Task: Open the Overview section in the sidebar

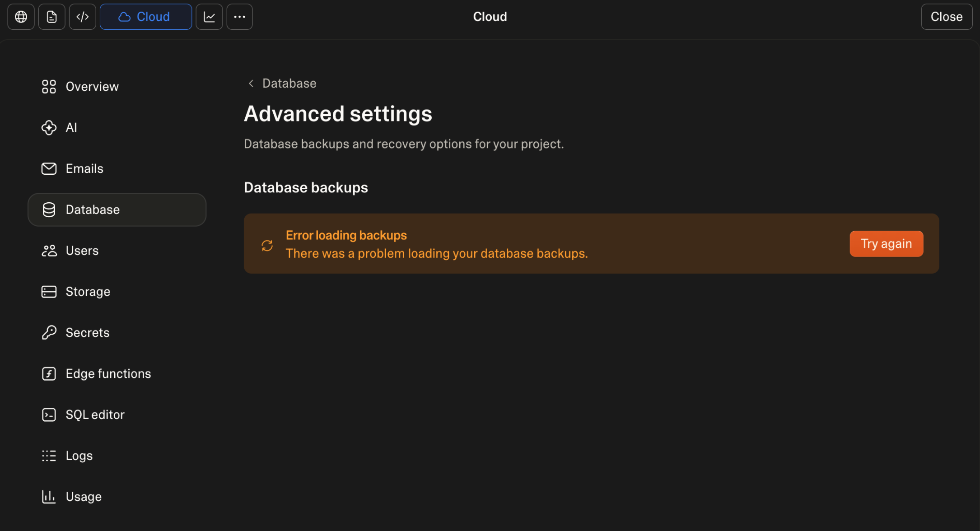Action: pyautogui.click(x=117, y=87)
